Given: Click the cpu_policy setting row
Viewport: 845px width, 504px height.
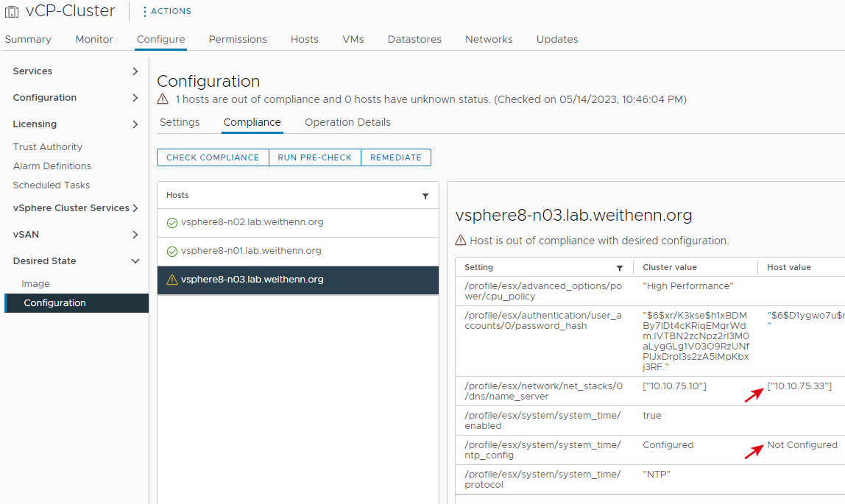Looking at the screenshot, I should click(x=650, y=291).
